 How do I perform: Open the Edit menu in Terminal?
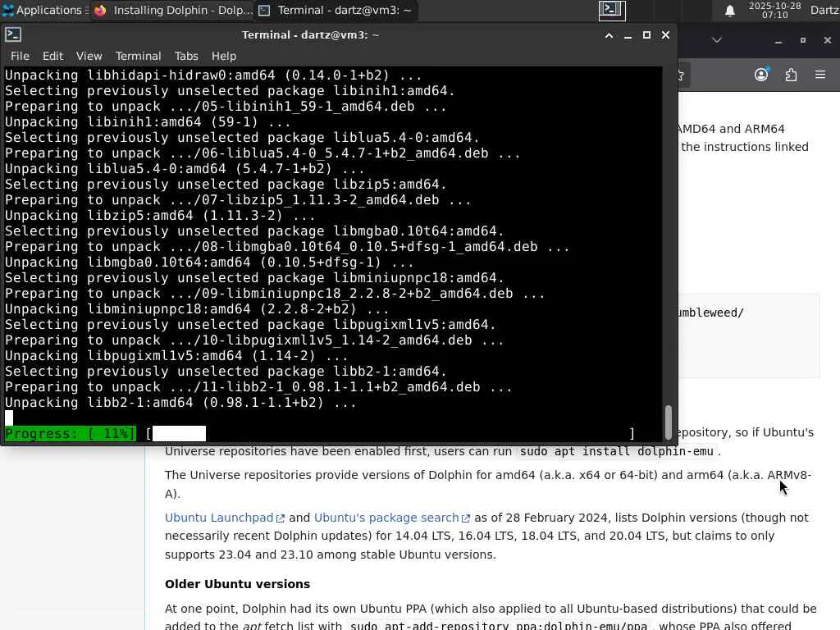pos(52,56)
